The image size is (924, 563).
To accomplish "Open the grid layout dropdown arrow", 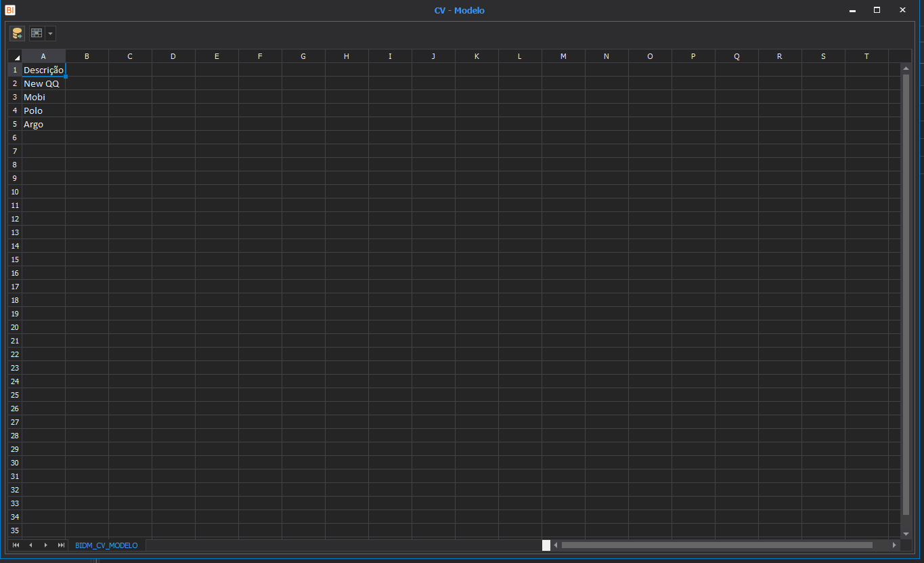I will tap(51, 33).
